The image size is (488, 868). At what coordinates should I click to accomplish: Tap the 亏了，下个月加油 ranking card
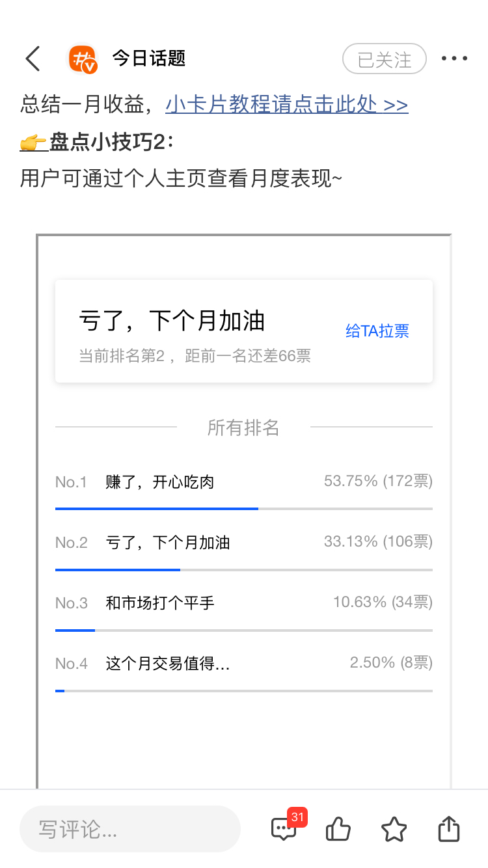click(244, 331)
